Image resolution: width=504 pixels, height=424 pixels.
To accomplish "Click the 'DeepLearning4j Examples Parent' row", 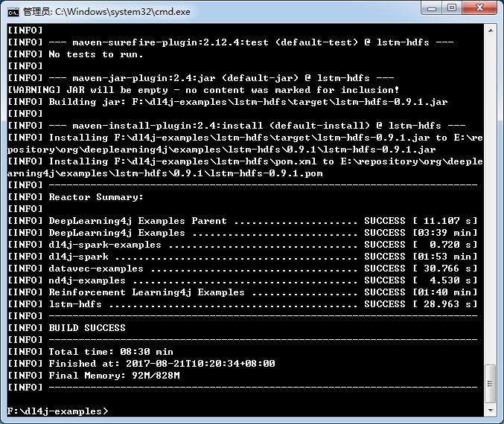I will pos(243,221).
